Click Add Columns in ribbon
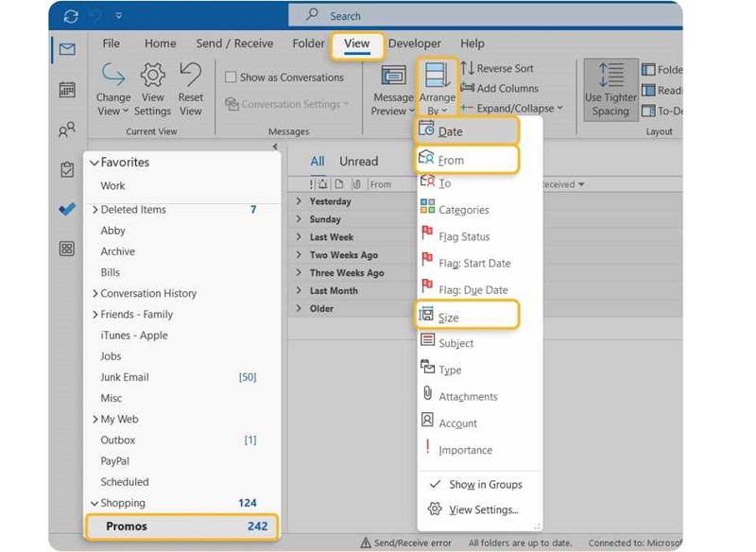Viewport: 756px width, 552px height. [x=499, y=88]
